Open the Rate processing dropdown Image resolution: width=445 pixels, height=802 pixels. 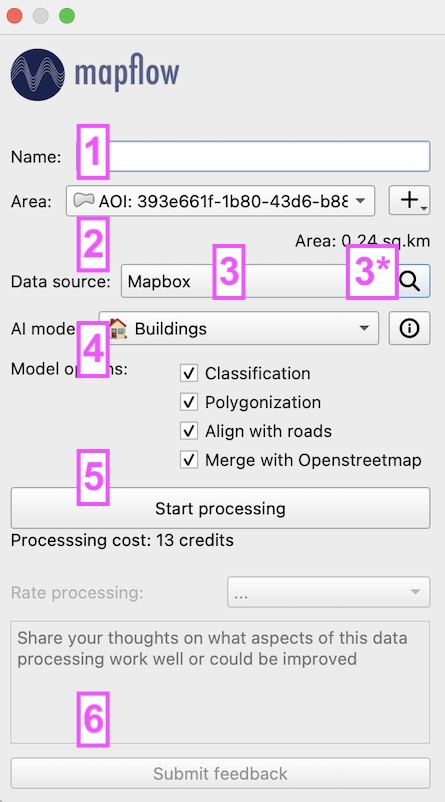(x=328, y=592)
